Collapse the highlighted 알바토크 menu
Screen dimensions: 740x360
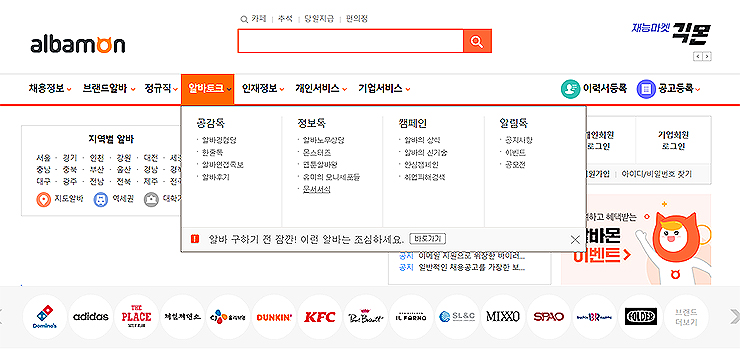point(208,89)
